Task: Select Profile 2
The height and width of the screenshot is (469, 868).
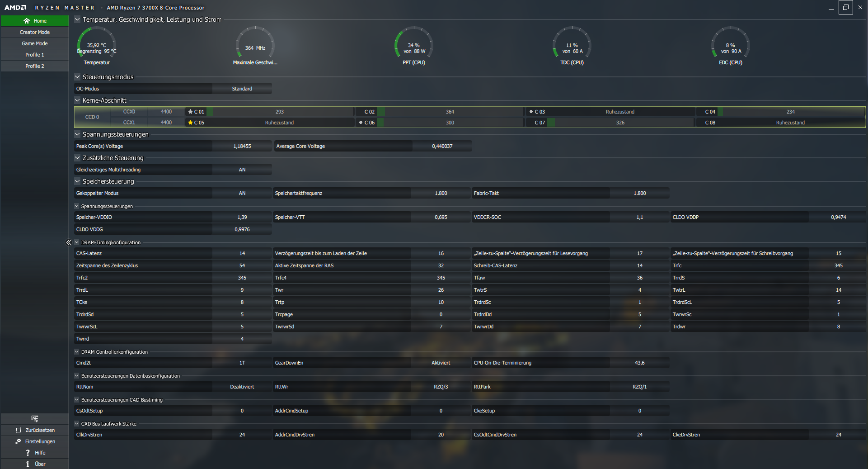Action: pos(35,66)
